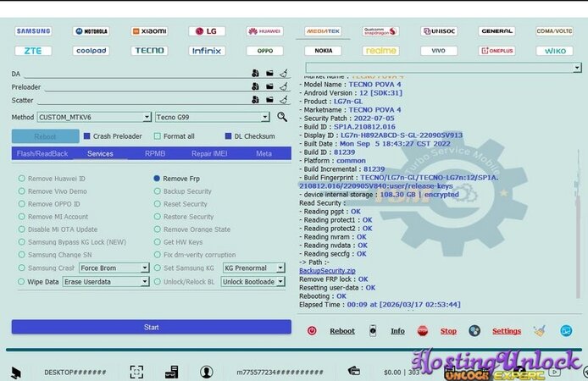Expand the Tecno G99 model dropdown
Viewport: 588px width, 381px height.
(213, 117)
